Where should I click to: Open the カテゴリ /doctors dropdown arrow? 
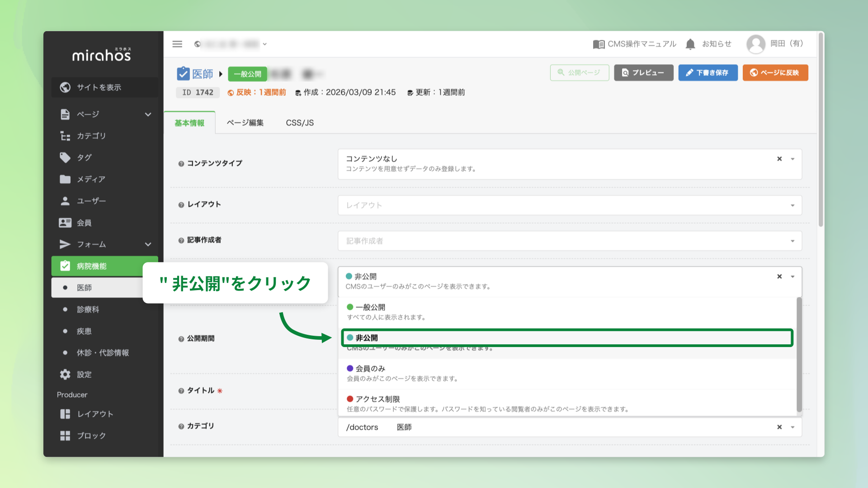coord(793,427)
